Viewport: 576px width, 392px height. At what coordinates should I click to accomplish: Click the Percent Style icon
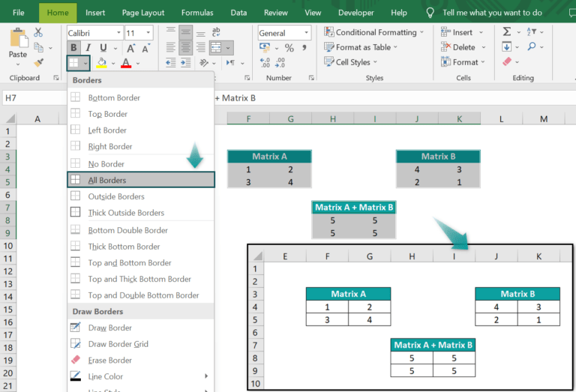coord(289,48)
